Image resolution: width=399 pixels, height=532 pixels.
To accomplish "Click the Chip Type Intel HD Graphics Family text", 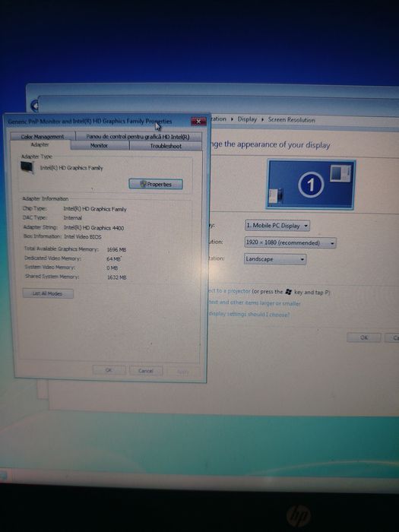I will coord(95,209).
